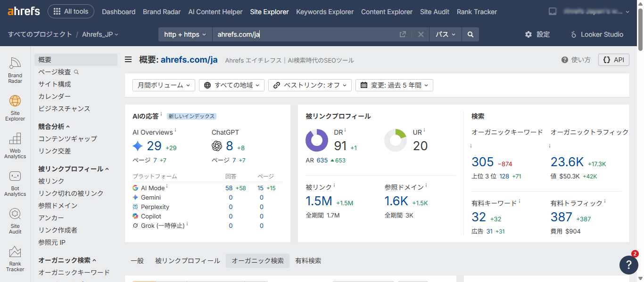Click the Google AI Mode icon

135,188
